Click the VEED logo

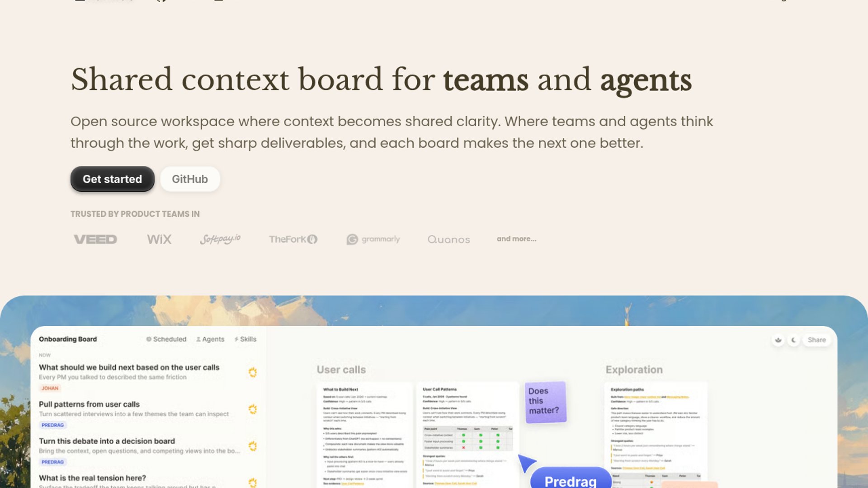tap(95, 239)
